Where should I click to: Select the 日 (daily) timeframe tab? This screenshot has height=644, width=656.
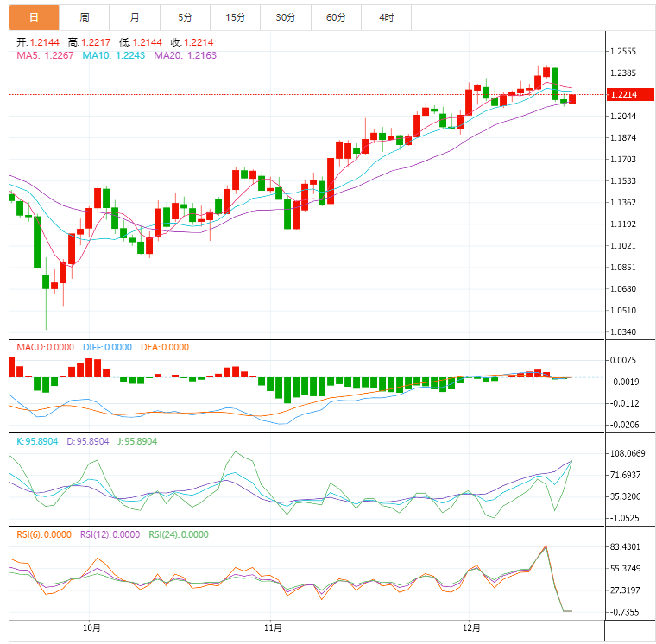point(35,17)
